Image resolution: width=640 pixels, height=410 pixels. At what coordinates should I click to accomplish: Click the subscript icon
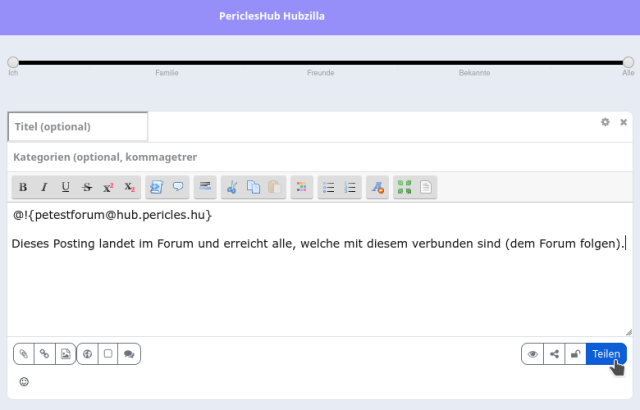pyautogui.click(x=129, y=187)
